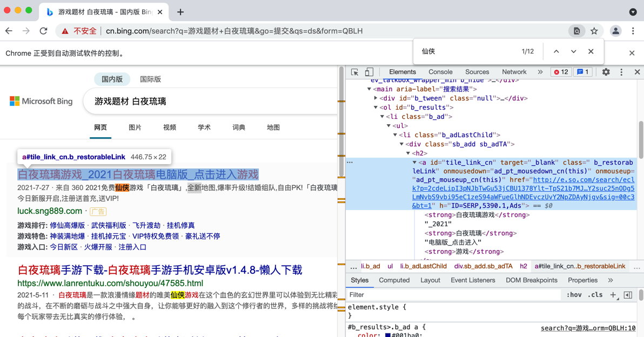The image size is (644, 337).
Task: Open the Layout pane tab
Action: (x=430, y=280)
